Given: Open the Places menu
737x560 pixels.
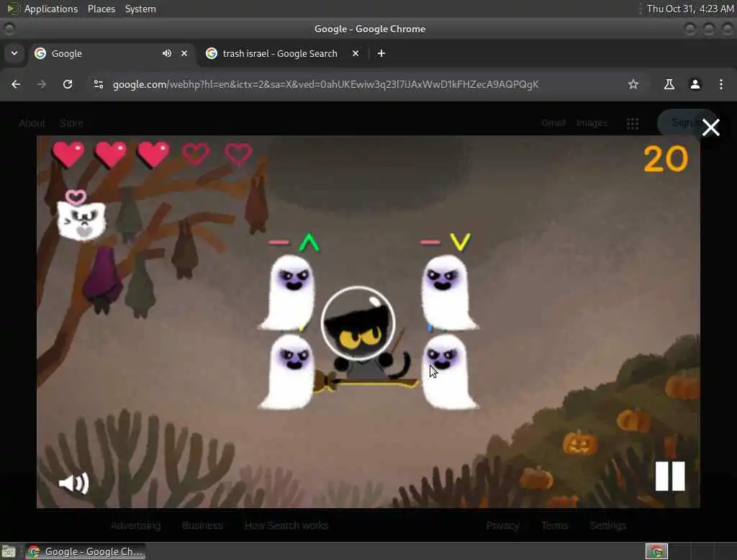Looking at the screenshot, I should [101, 9].
